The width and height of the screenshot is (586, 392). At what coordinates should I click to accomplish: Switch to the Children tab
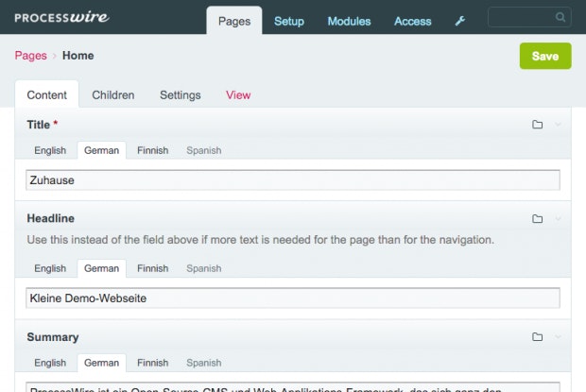click(x=113, y=94)
